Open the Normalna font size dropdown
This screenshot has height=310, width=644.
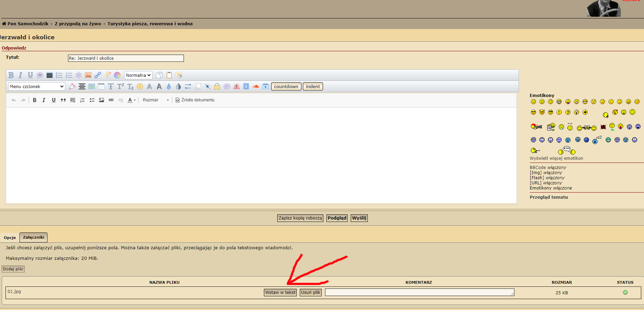138,75
